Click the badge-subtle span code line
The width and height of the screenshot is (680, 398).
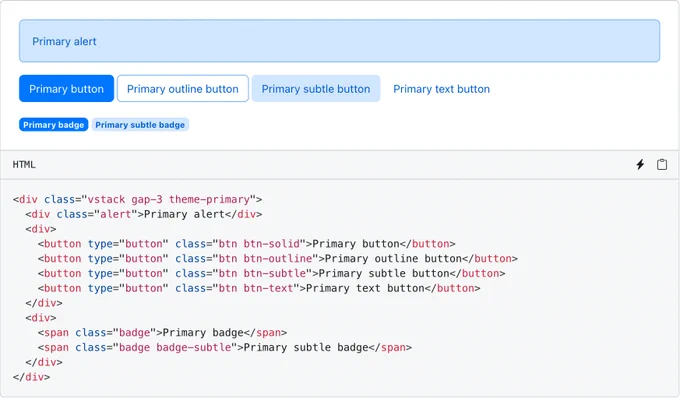(x=225, y=347)
